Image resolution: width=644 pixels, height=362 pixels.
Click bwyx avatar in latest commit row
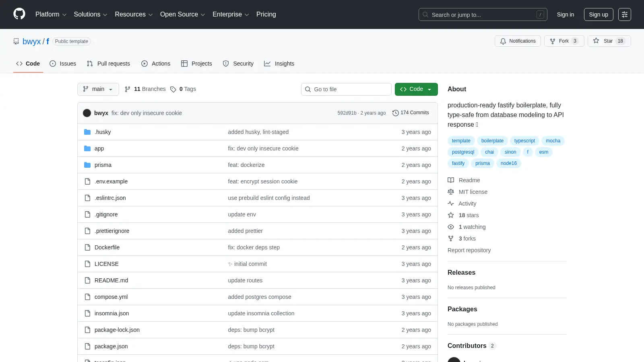tap(87, 113)
